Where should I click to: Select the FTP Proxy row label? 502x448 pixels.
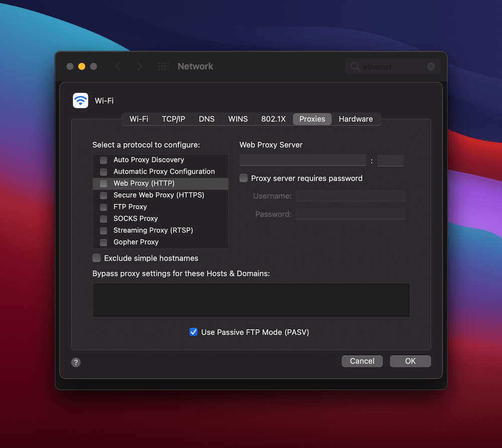point(130,207)
